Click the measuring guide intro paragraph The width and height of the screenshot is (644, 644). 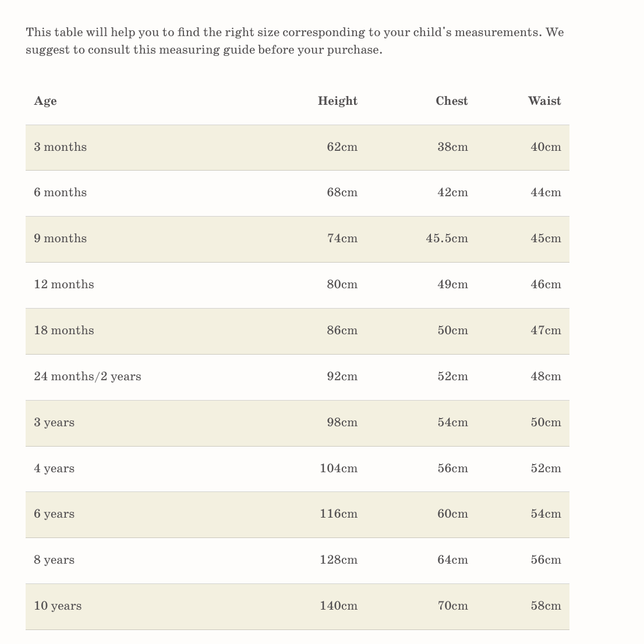294,41
